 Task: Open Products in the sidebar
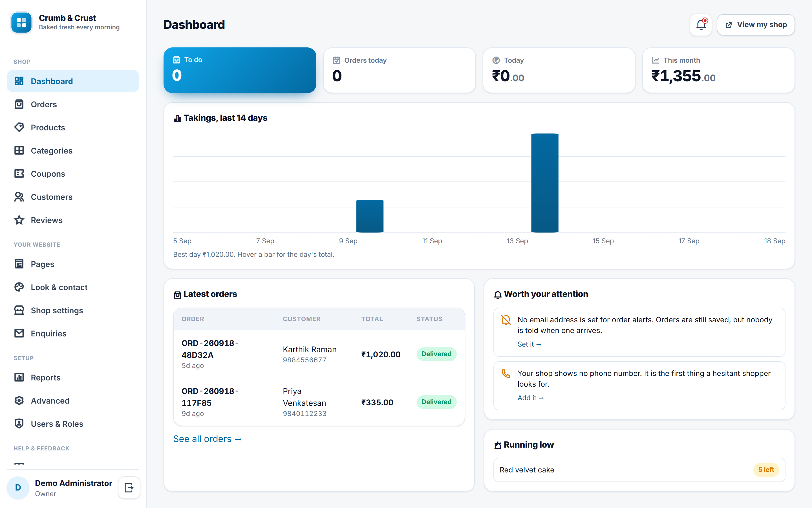[73, 127]
